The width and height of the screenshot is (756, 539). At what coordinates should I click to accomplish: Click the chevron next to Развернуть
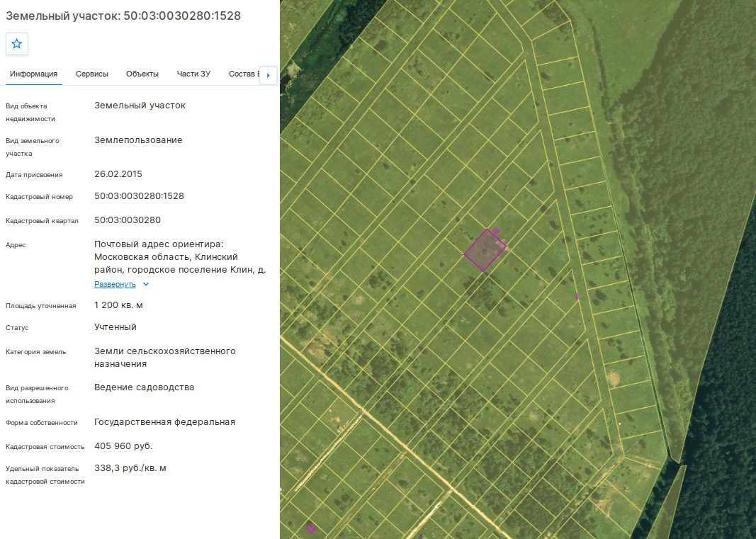pos(146,284)
